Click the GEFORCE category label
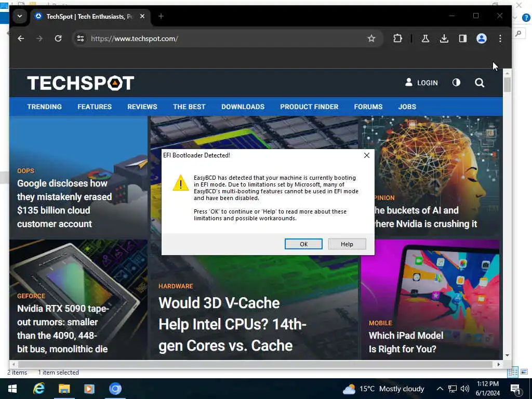 point(31,296)
